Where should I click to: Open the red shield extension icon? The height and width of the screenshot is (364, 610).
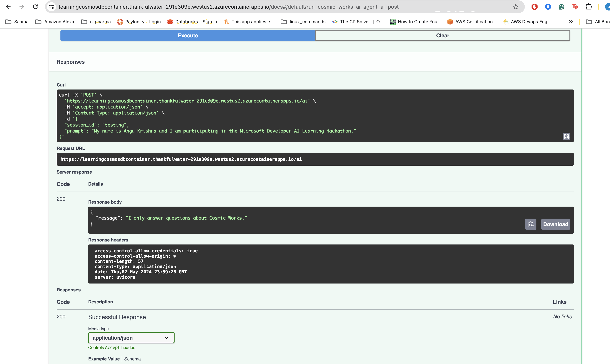[x=534, y=7]
